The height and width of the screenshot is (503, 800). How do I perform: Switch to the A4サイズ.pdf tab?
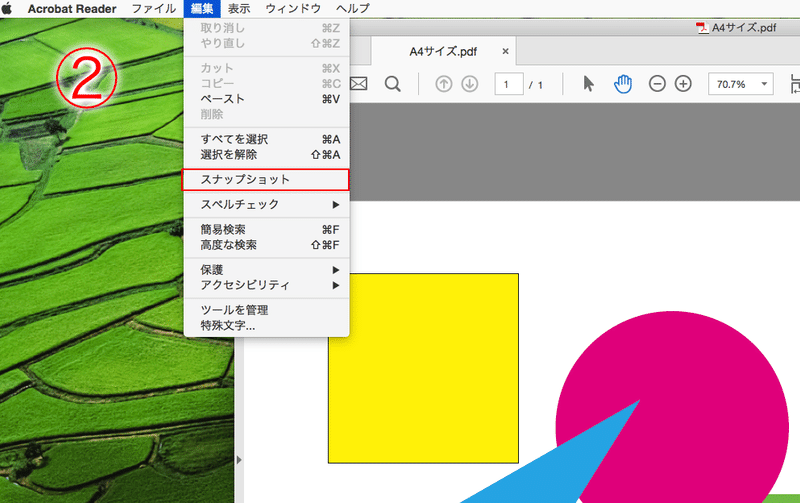(x=443, y=52)
